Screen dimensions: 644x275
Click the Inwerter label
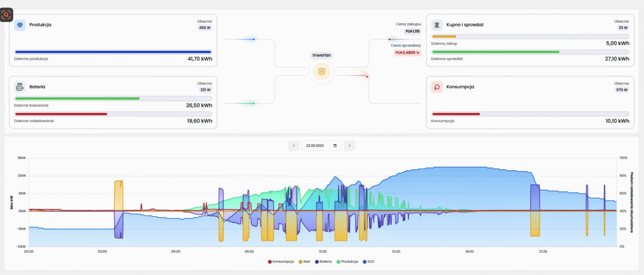[321, 55]
